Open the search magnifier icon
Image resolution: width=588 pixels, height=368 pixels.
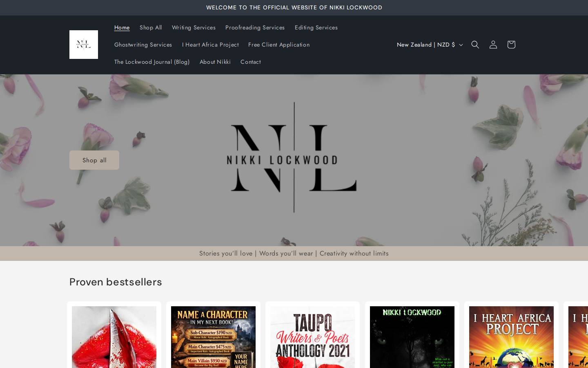[475, 45]
